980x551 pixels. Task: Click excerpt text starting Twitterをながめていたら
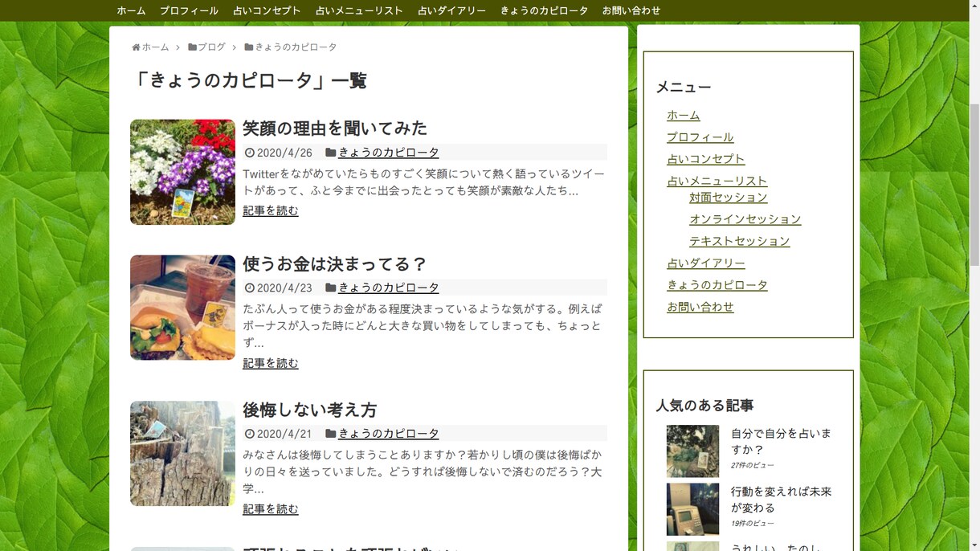pos(423,182)
